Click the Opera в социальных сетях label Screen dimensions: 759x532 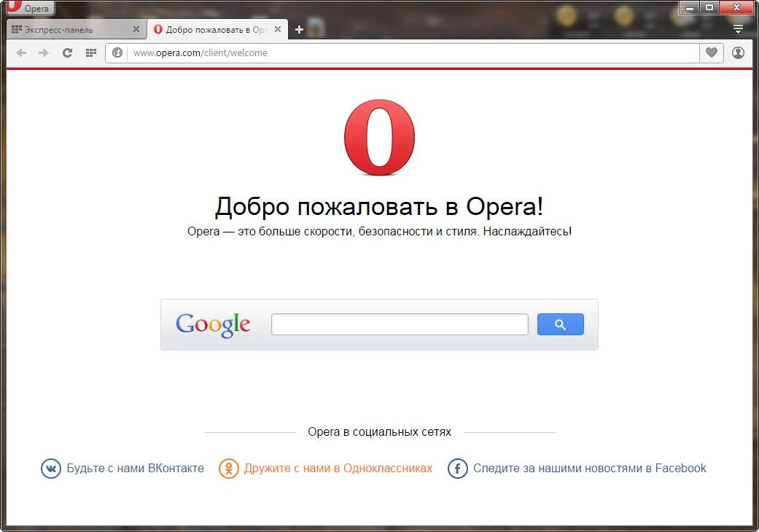pos(379,432)
